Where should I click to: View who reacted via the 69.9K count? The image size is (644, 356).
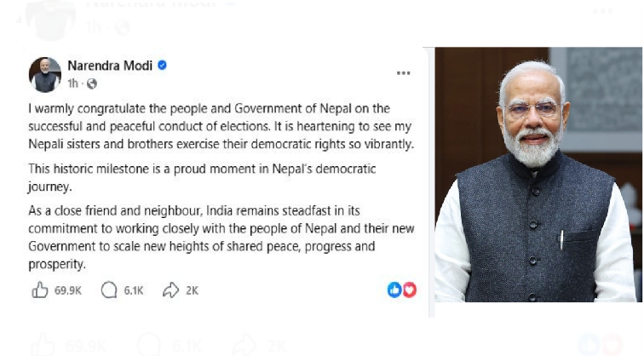click(68, 290)
